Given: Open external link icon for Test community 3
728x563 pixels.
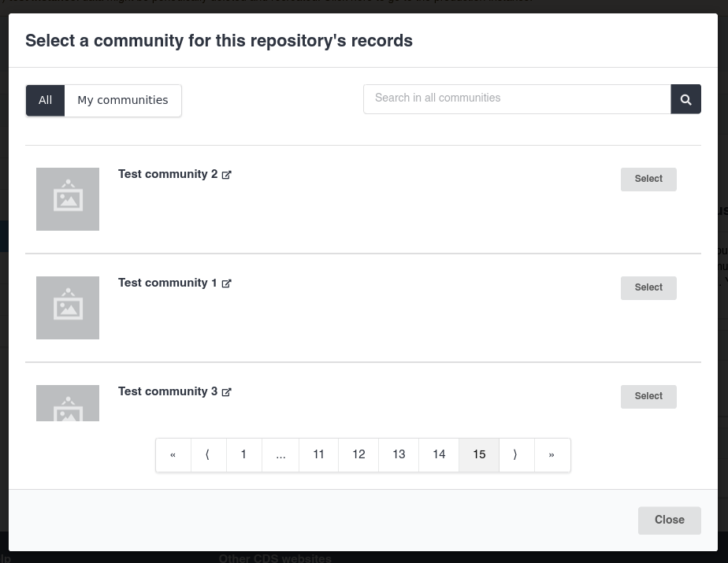Looking at the screenshot, I should [227, 391].
